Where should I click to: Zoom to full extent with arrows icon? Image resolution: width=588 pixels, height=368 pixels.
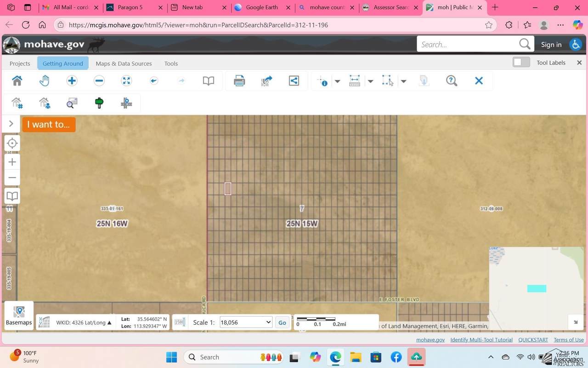pos(126,81)
